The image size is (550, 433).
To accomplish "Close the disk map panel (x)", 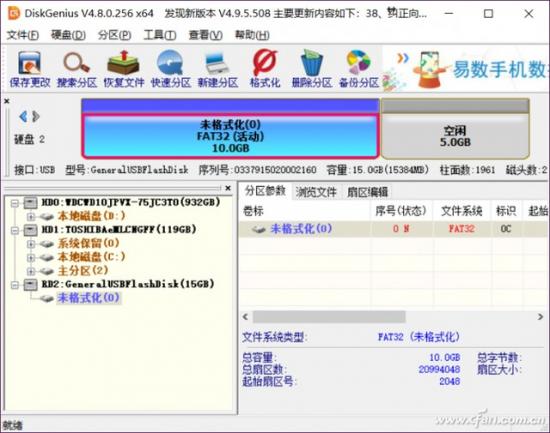I will [7, 101].
